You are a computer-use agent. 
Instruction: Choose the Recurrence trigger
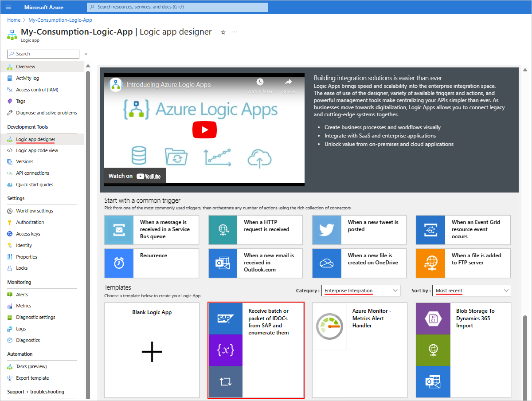[152, 263]
